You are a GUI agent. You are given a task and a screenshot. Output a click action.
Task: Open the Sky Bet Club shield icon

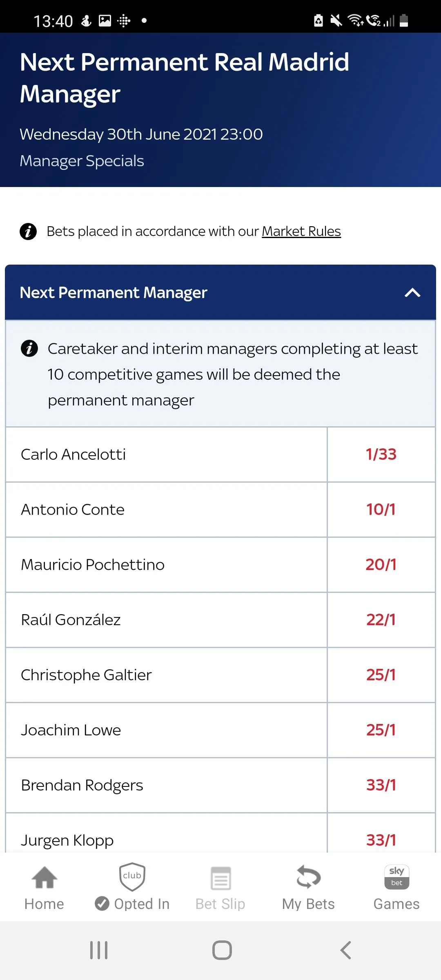[132, 877]
